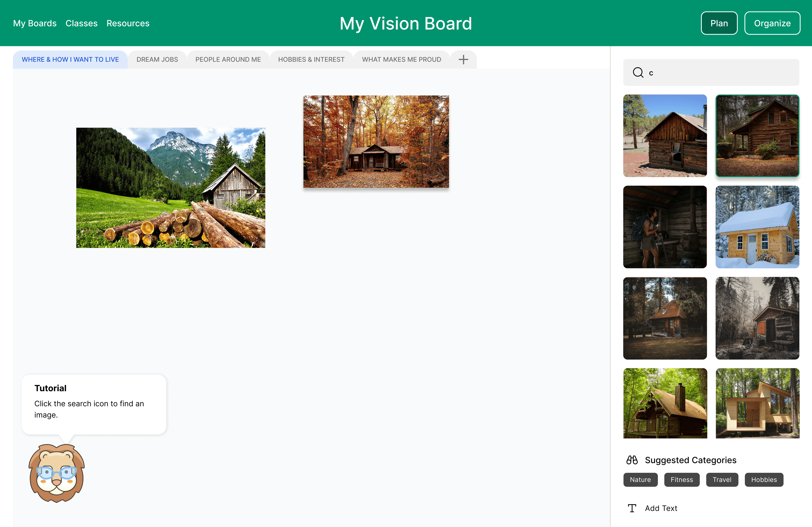Click the Add Text T icon
Viewport: 812px width, 527px height.
pos(632,508)
